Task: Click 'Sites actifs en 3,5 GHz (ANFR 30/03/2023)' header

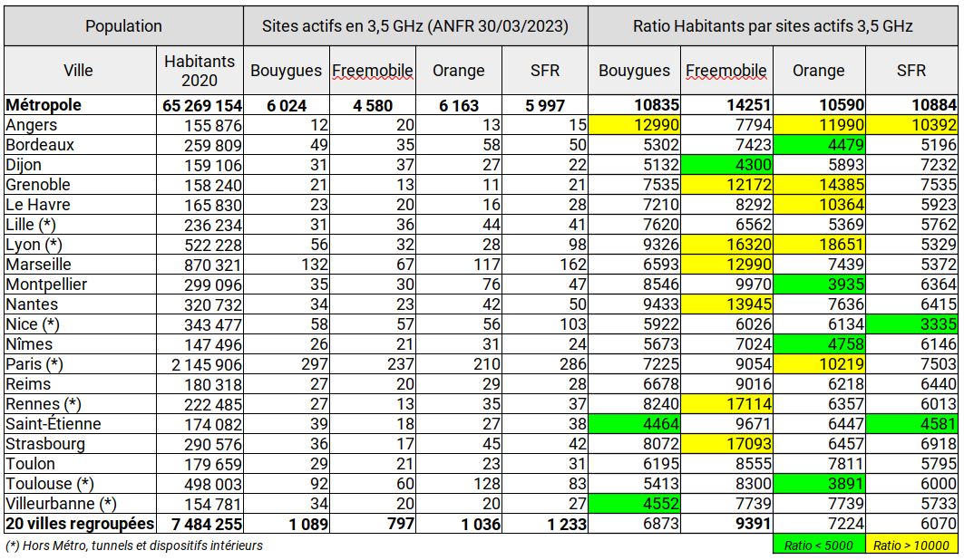Action: click(415, 25)
